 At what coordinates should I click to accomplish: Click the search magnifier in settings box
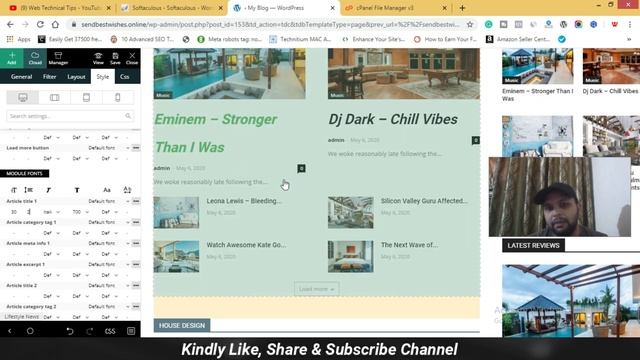tap(128, 116)
